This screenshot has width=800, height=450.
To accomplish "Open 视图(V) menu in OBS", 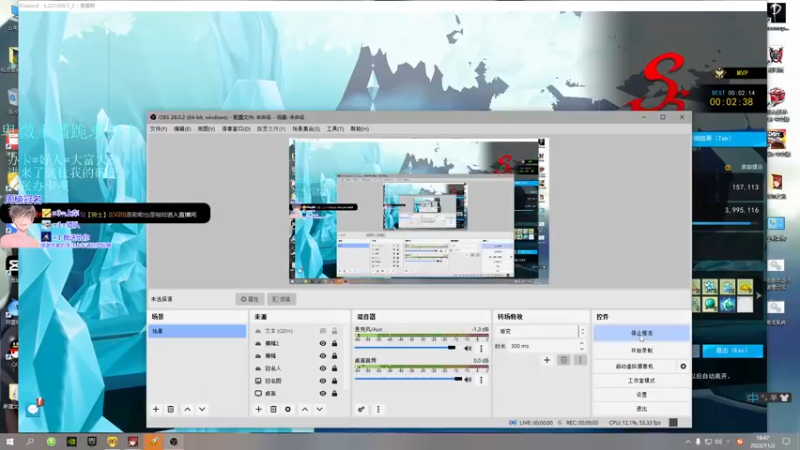I will [206, 129].
